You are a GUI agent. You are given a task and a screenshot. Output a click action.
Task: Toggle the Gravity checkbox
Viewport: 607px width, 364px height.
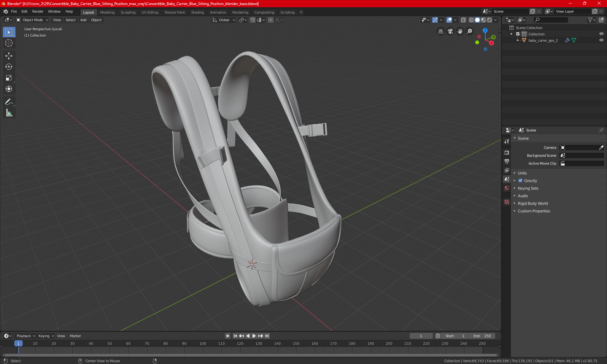pos(520,181)
